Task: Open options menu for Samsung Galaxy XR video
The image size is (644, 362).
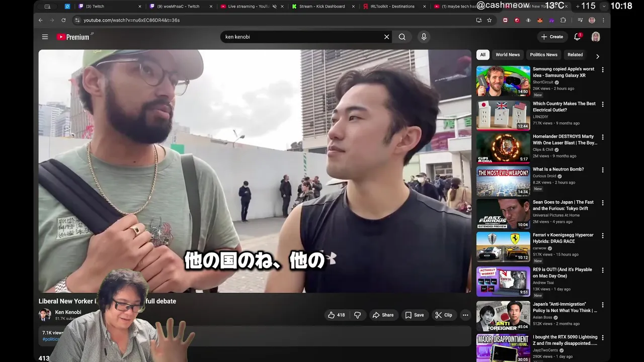Action: tap(603, 70)
